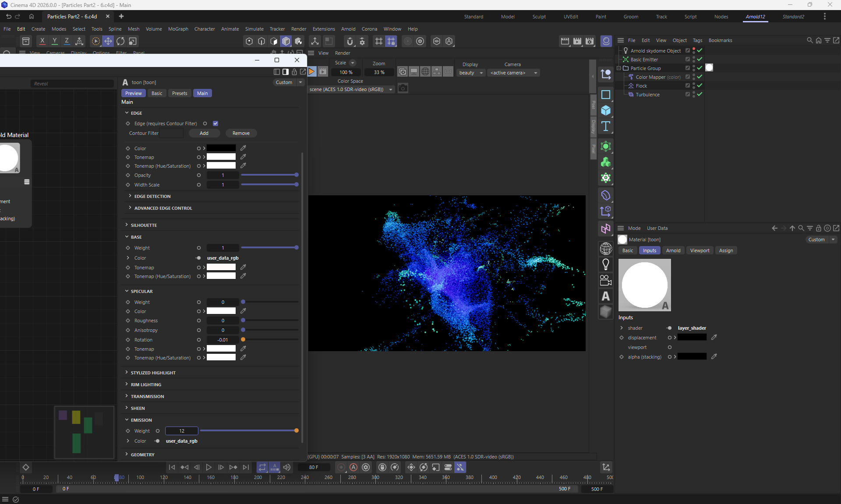Image resolution: width=841 pixels, height=504 pixels.
Task: Click the Emission Weight input field
Action: click(x=182, y=431)
